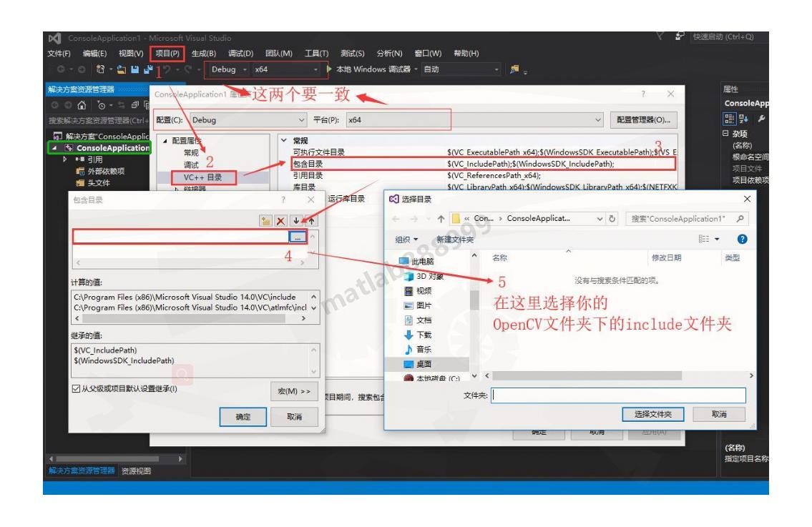This screenshot has height=527, width=812.
Task: Open the 自动 dropdown in the toolbar
Action: (x=461, y=69)
